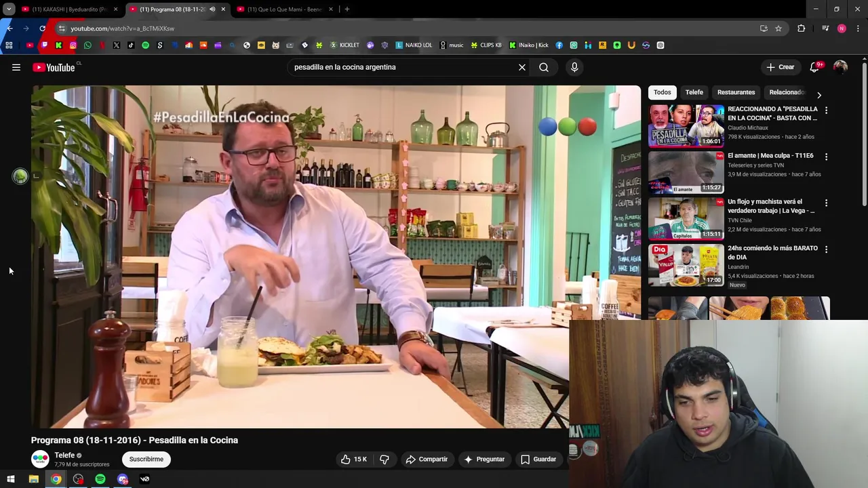Click the browser address bar URL
This screenshot has width=868, height=488.
pos(123,28)
